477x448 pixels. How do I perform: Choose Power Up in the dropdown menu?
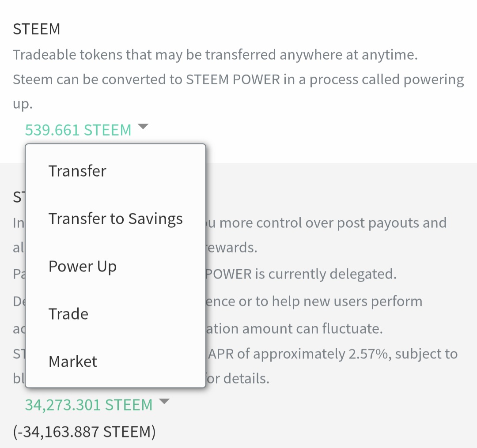[x=83, y=267]
